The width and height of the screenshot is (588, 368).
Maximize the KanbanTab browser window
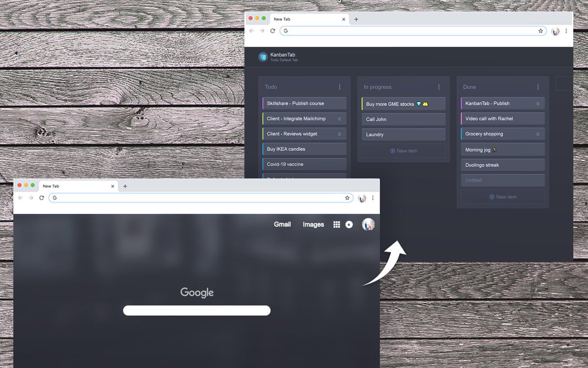click(x=264, y=18)
